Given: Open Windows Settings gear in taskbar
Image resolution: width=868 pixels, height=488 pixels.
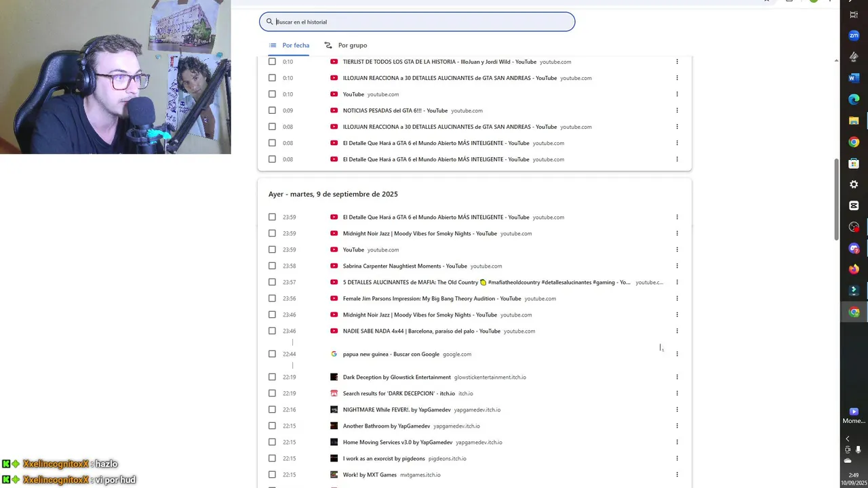Looking at the screenshot, I should coord(854,184).
